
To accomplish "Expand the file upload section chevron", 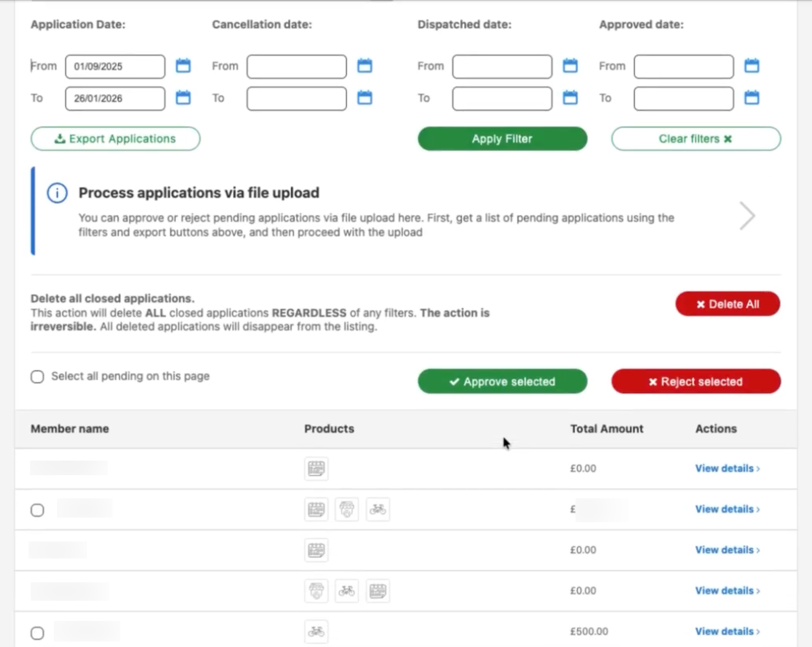I will tap(747, 216).
